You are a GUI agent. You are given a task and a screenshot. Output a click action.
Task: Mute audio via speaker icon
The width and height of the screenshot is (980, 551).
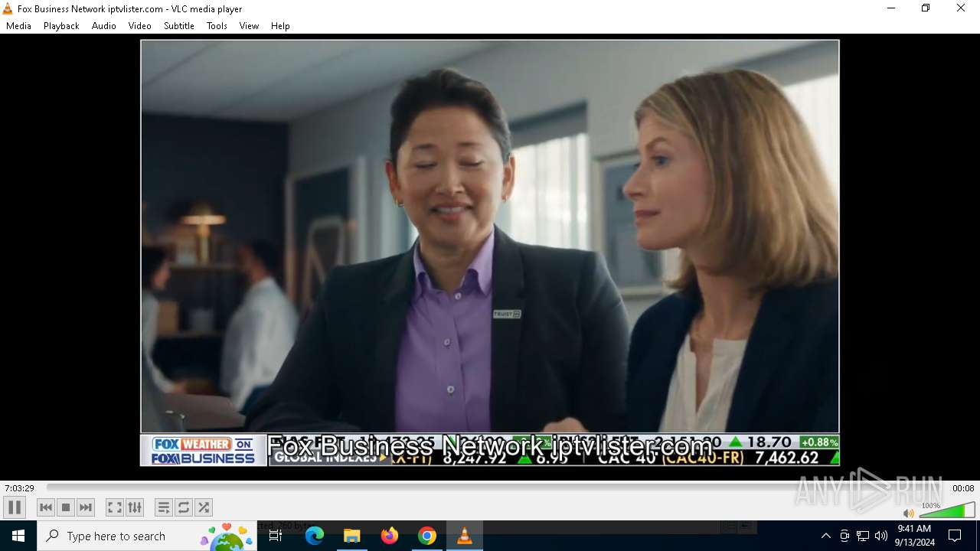coord(909,514)
